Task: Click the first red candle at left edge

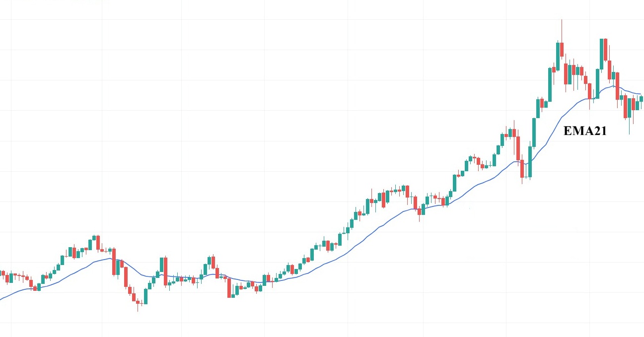Action: (3, 273)
